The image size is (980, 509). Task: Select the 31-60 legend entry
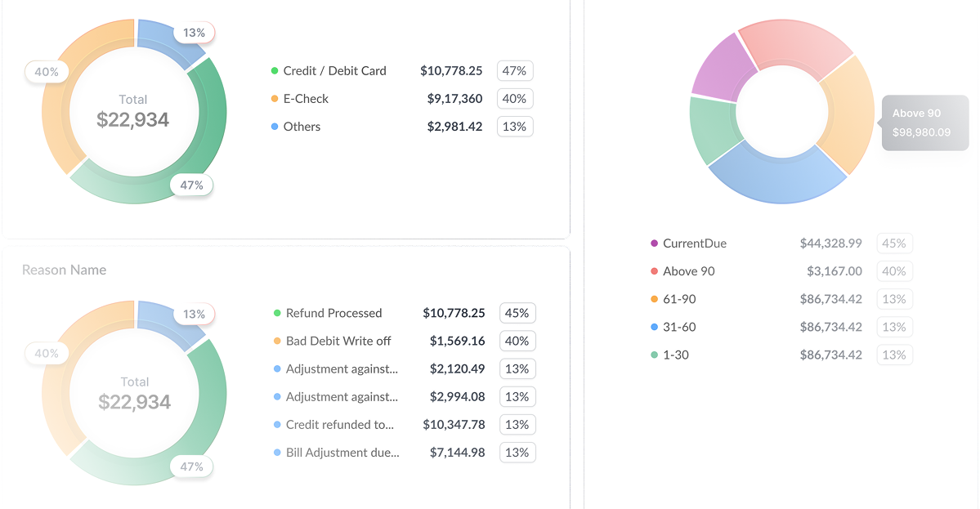pos(679,327)
